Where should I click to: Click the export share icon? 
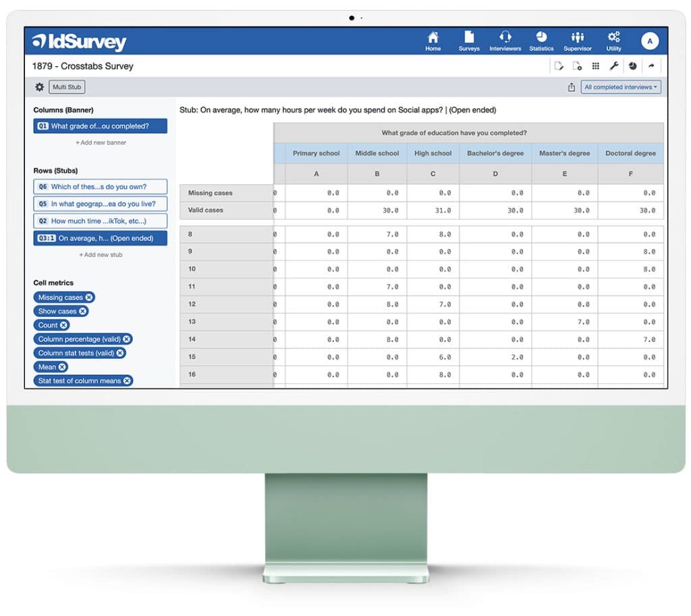572,87
